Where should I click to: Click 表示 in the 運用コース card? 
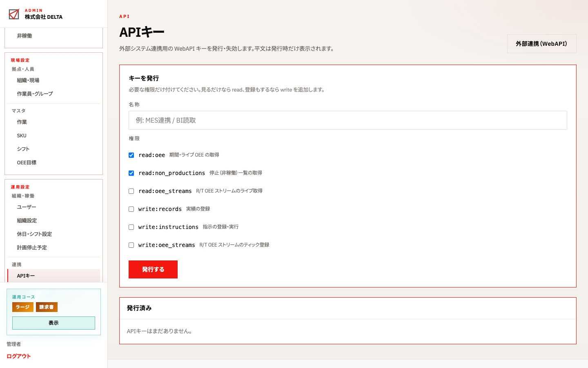53,323
